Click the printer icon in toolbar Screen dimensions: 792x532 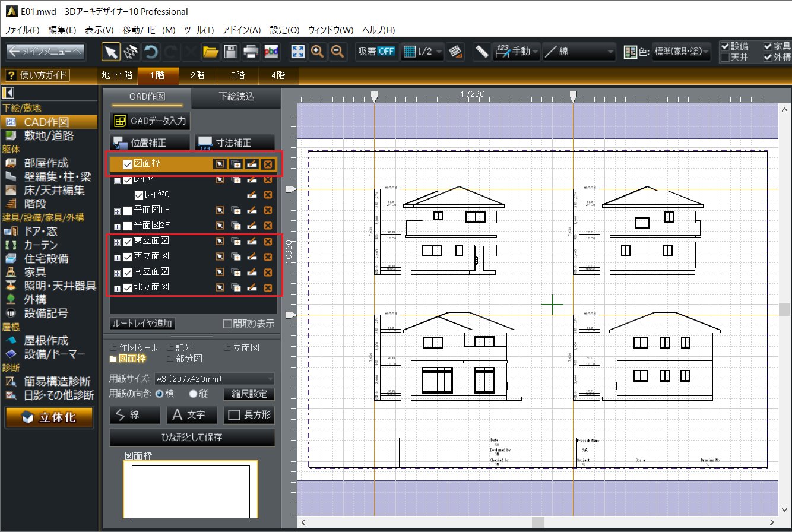[251, 52]
